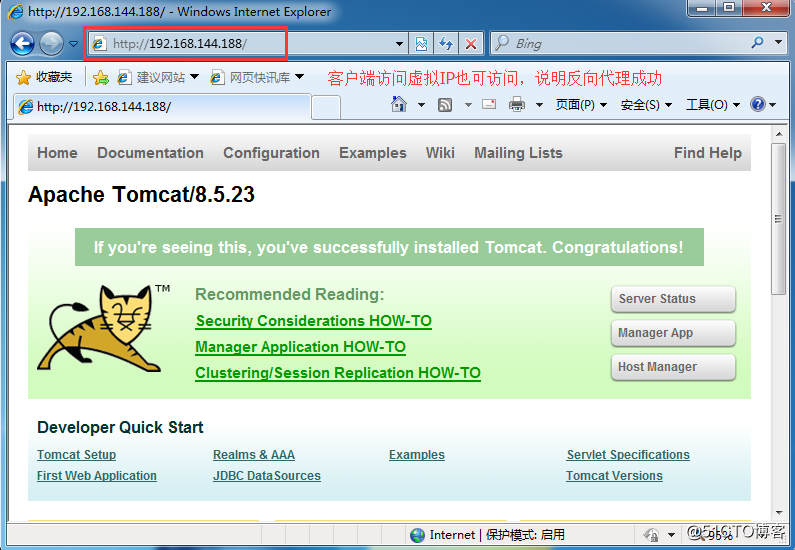Open a new blank tab

click(x=326, y=107)
